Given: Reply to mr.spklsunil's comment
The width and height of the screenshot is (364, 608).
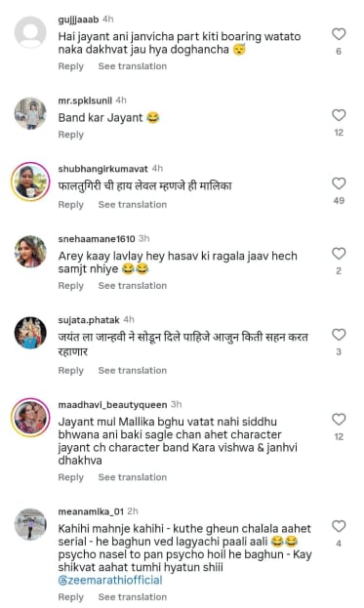Looking at the screenshot, I should tap(71, 135).
